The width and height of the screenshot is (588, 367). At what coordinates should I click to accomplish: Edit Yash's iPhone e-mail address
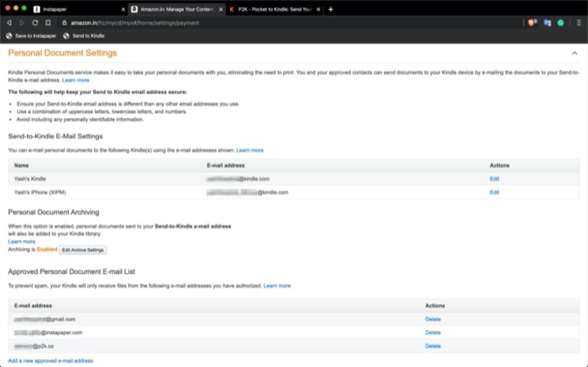(494, 192)
